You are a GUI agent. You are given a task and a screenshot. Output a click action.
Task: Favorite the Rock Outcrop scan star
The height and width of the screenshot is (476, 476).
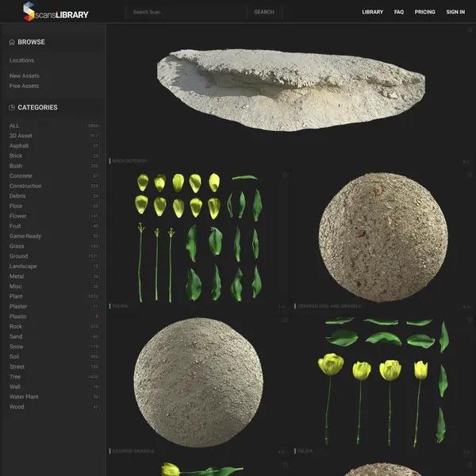[x=470, y=29]
